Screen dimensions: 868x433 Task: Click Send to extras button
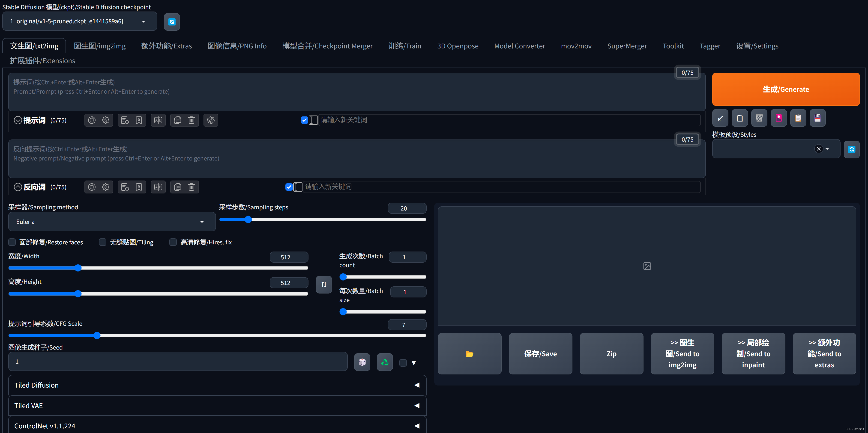(x=824, y=354)
